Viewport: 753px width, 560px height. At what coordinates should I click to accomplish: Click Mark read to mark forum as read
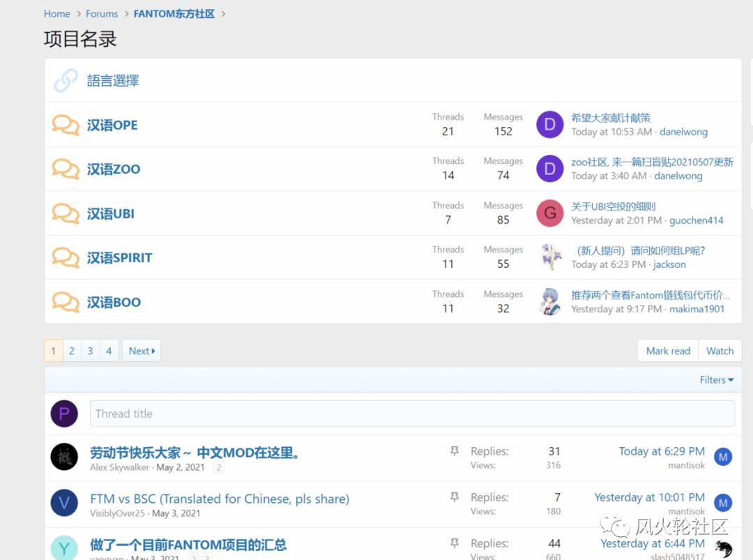667,351
